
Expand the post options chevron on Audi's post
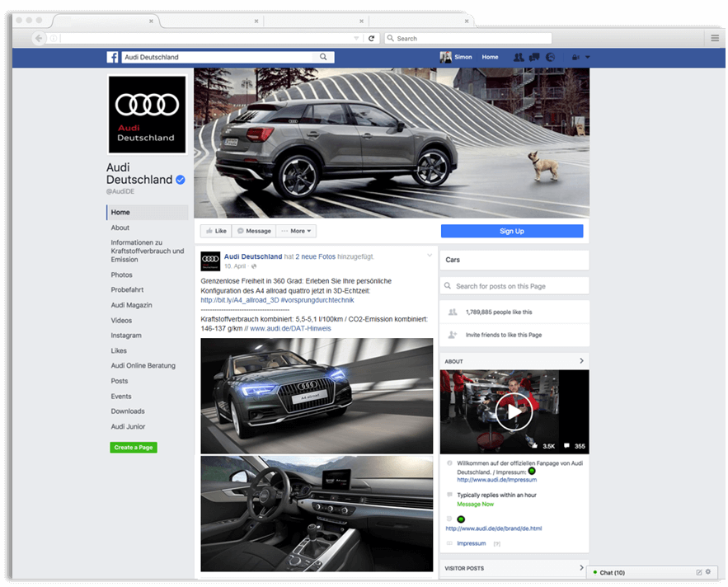430,256
